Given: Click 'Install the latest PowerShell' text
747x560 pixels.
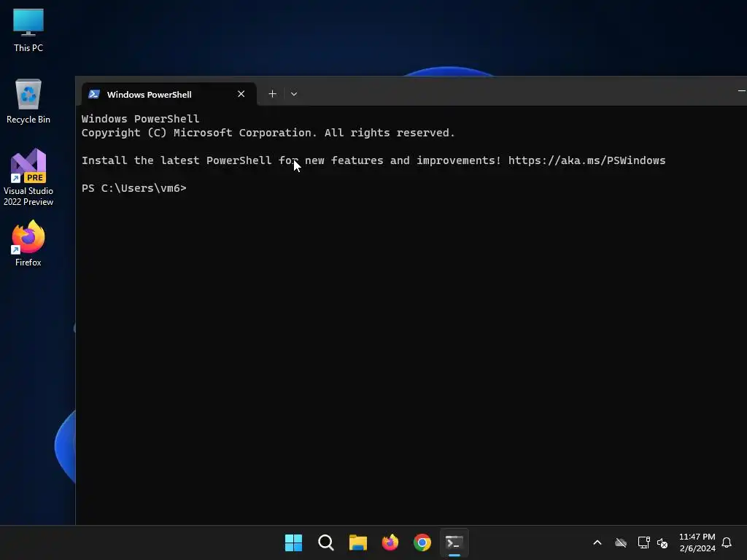Looking at the screenshot, I should [x=177, y=160].
